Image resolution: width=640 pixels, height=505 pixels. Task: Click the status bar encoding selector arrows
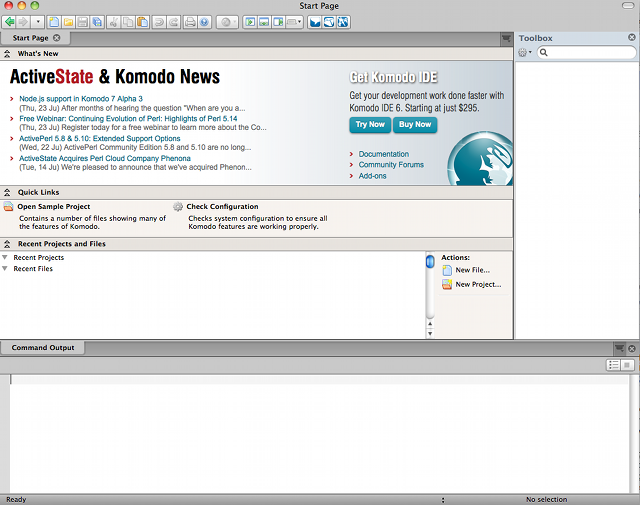pos(443,500)
